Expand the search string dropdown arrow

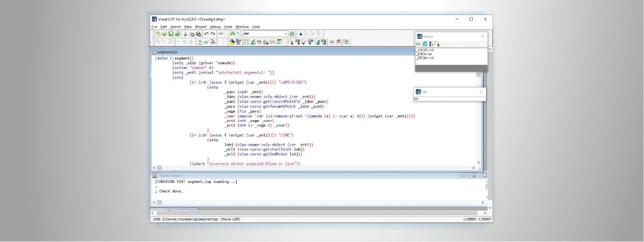coord(286,34)
